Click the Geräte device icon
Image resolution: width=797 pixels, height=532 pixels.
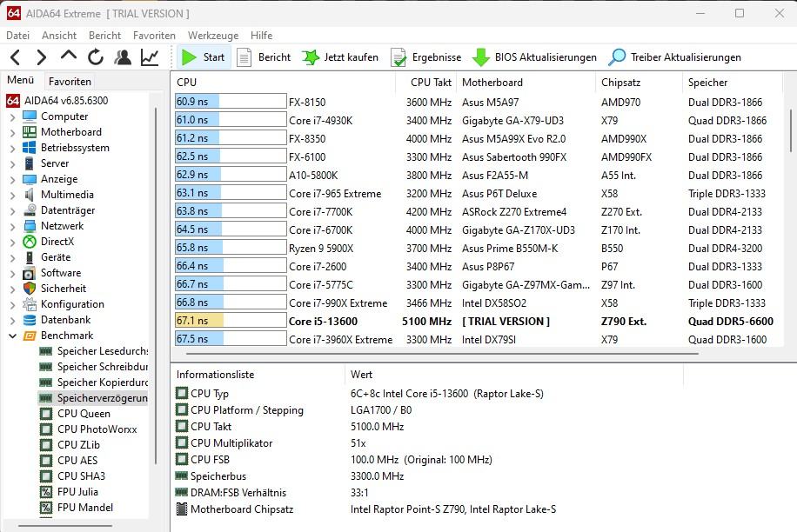(x=30, y=257)
